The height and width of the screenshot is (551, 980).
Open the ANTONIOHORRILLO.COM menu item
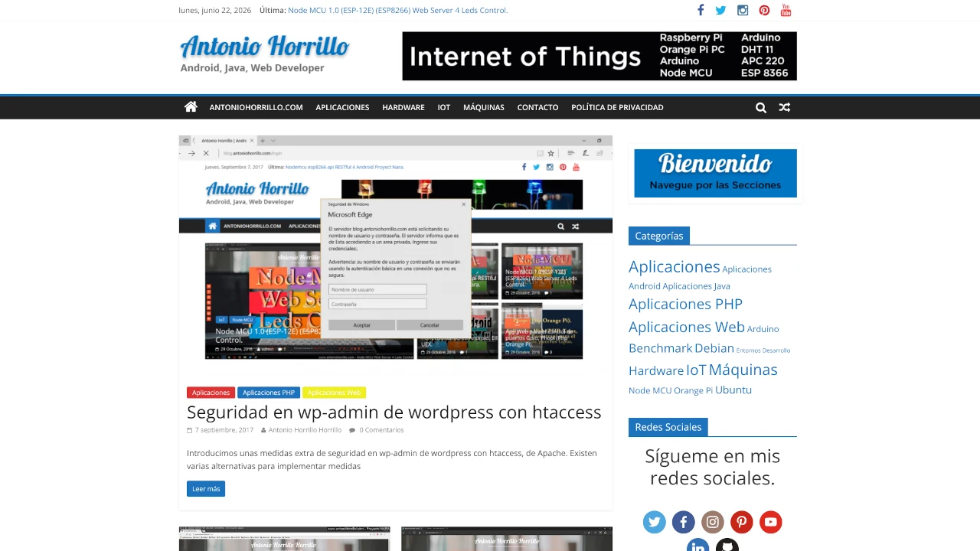coord(256,107)
